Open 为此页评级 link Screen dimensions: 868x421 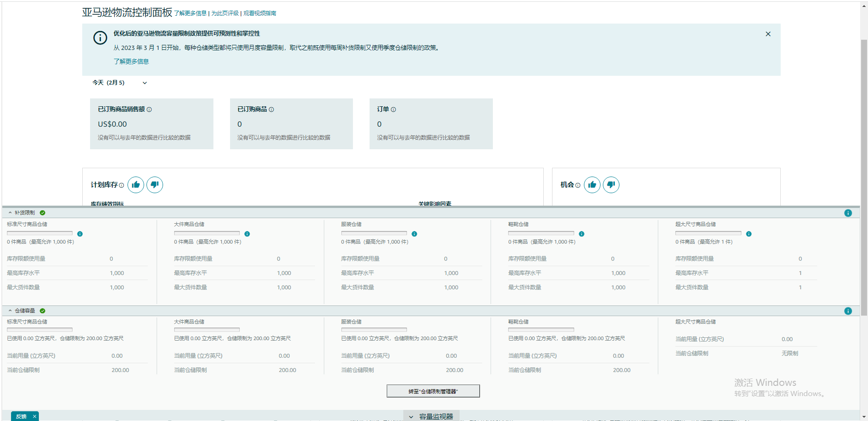225,13
